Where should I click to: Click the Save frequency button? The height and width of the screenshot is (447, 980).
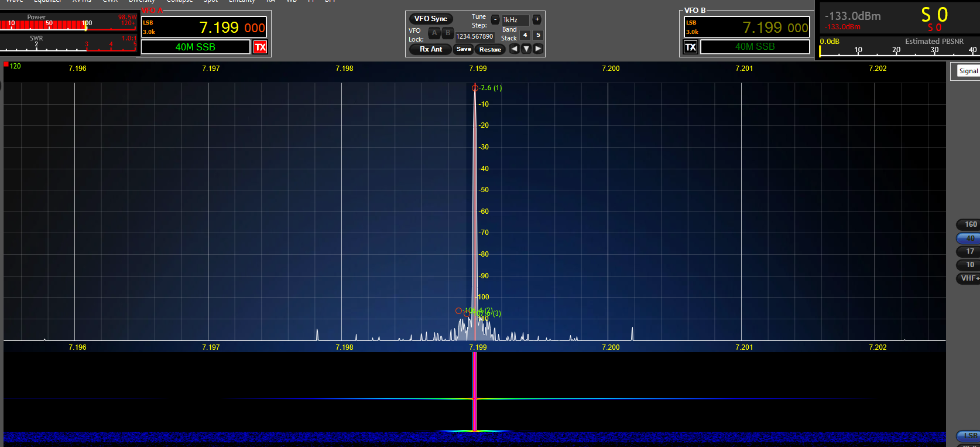(x=464, y=49)
